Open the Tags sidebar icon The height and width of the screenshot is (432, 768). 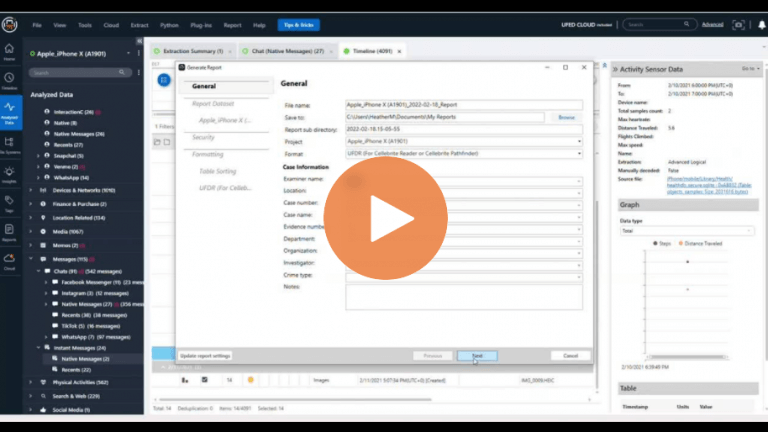[x=9, y=203]
